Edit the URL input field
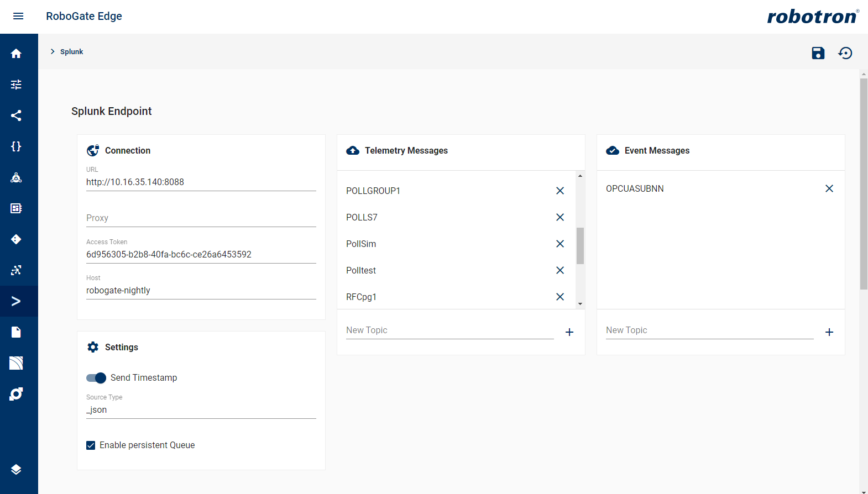868x494 pixels. click(x=201, y=182)
